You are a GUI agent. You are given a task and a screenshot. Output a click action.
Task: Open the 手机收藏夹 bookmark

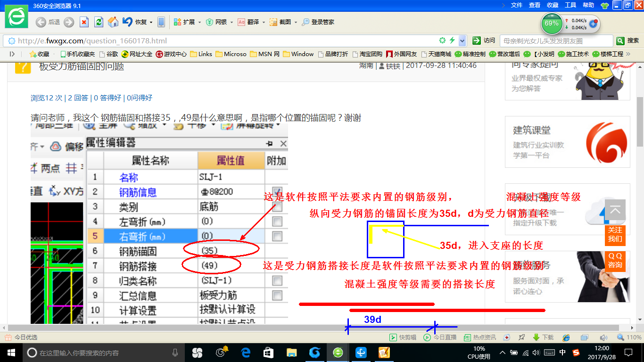tap(77, 54)
